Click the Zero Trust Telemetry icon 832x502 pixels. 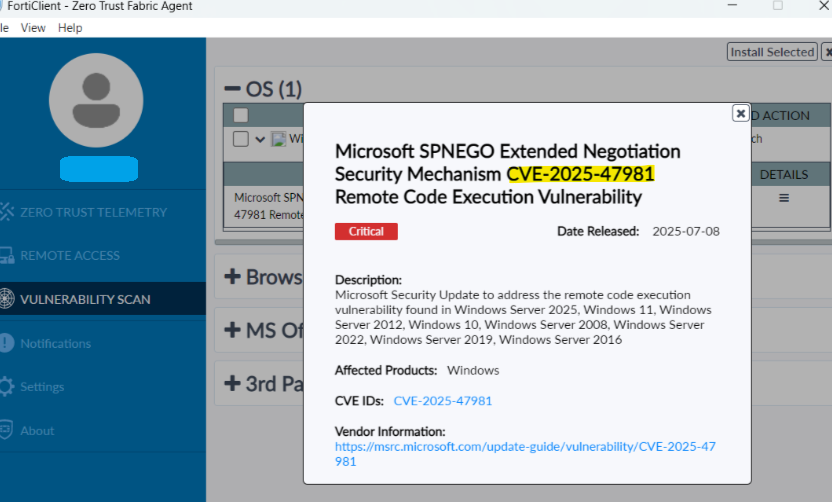(x=6, y=212)
